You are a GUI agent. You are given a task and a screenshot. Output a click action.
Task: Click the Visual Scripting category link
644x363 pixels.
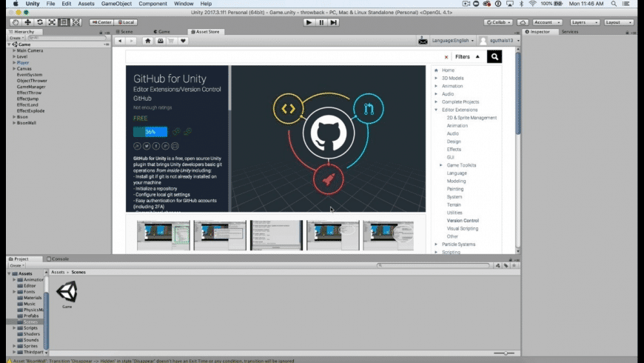click(x=463, y=228)
